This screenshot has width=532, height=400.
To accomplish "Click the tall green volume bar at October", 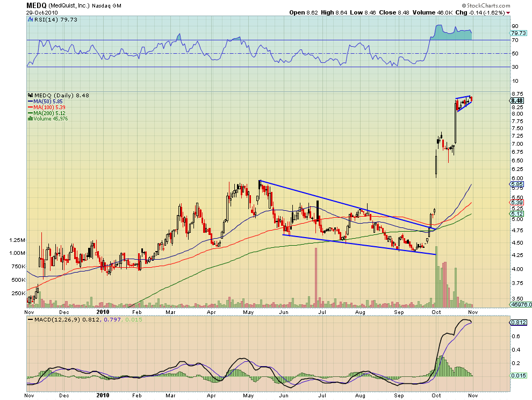I will (436, 277).
